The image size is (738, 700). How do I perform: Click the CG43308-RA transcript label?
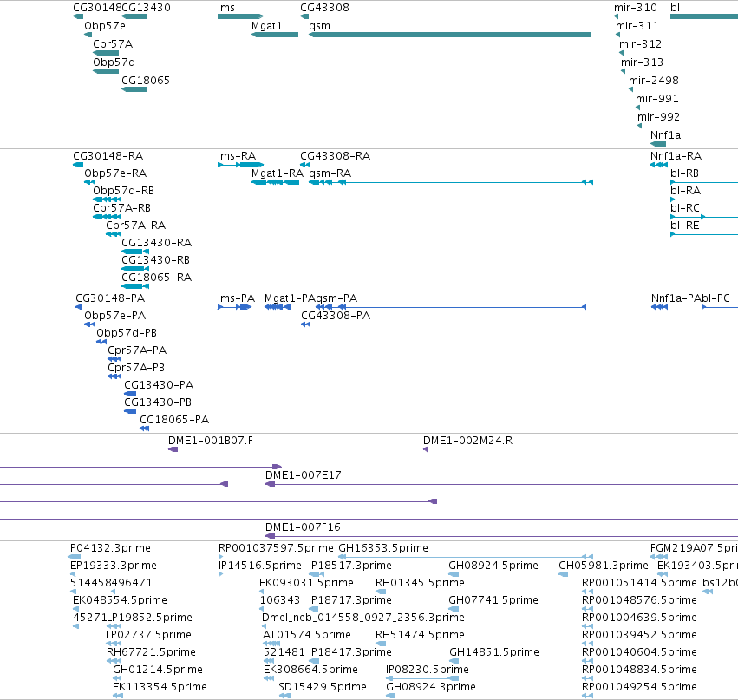(x=335, y=156)
